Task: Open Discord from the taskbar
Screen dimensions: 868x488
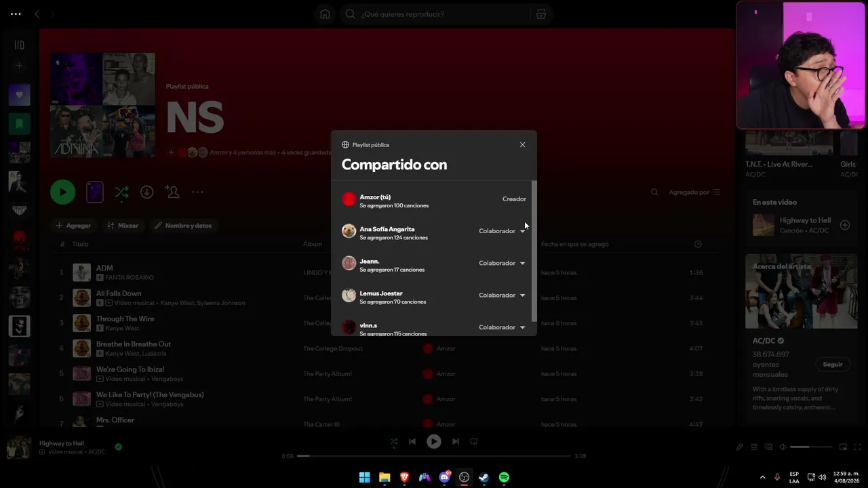Action: [x=444, y=477]
